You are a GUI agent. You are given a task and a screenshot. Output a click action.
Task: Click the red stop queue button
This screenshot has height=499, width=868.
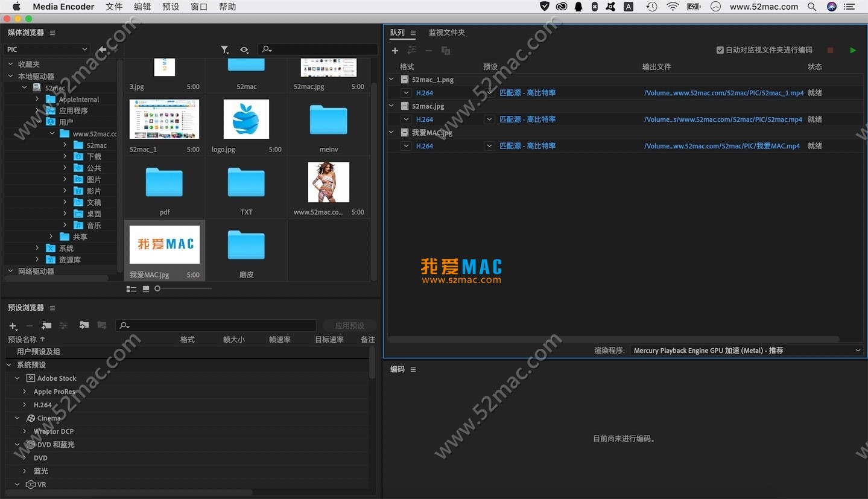(830, 50)
